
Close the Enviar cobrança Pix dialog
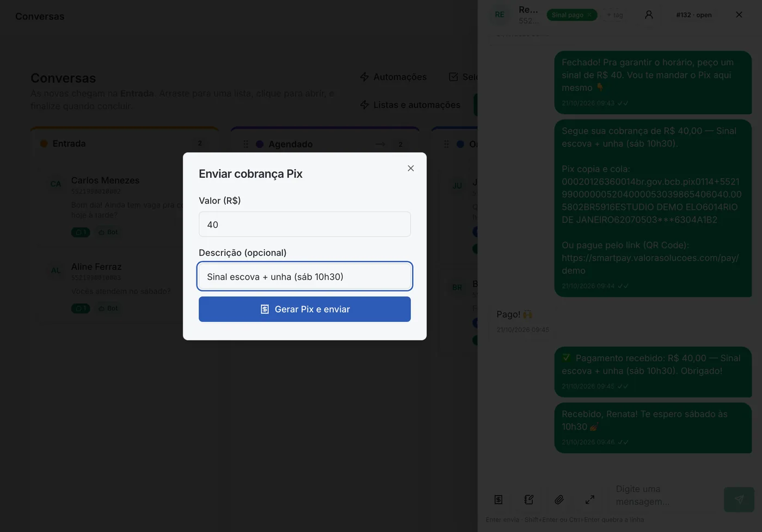point(411,168)
